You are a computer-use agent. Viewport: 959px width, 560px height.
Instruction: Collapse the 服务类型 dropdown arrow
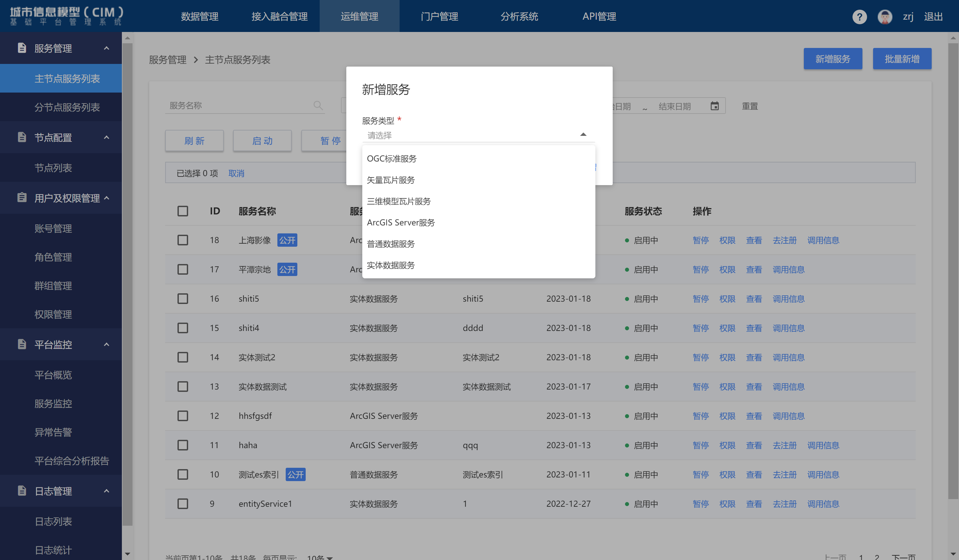(x=583, y=135)
